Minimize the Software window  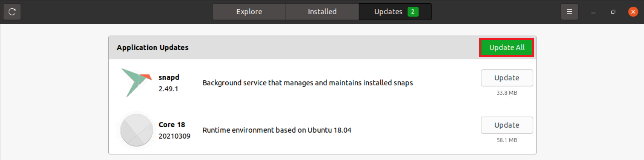tap(593, 12)
